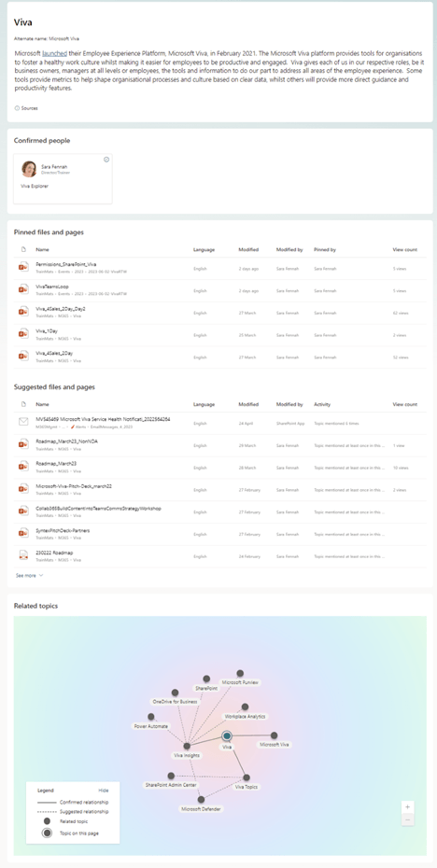Select the Viva Insights topic node
The height and width of the screenshot is (868, 437).
click(187, 747)
